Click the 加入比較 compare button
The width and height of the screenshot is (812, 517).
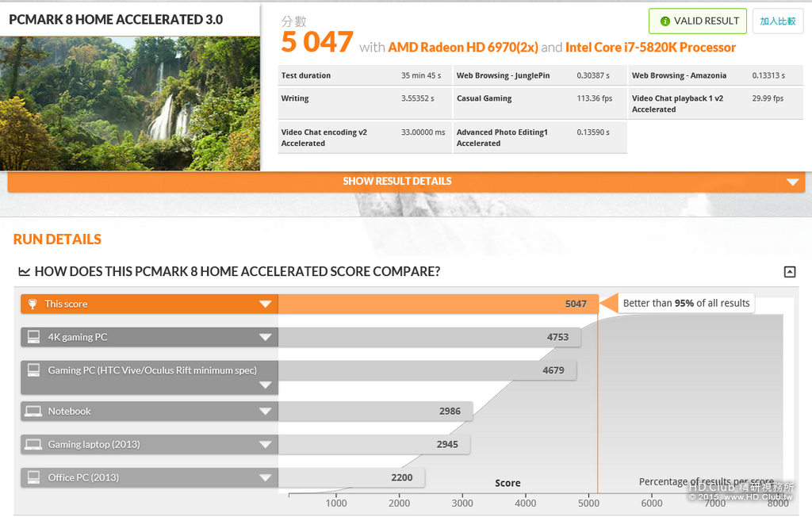coord(777,21)
